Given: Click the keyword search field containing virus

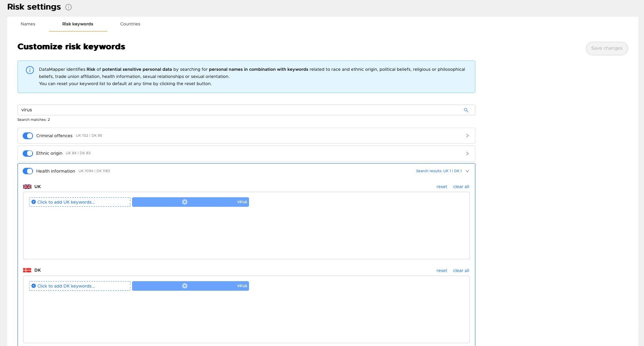Looking at the screenshot, I should (x=246, y=110).
